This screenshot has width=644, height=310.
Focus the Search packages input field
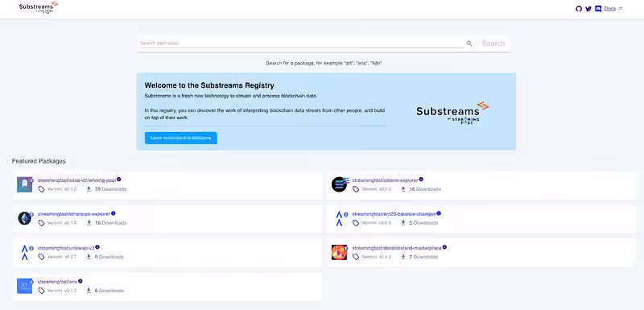tap(301, 43)
